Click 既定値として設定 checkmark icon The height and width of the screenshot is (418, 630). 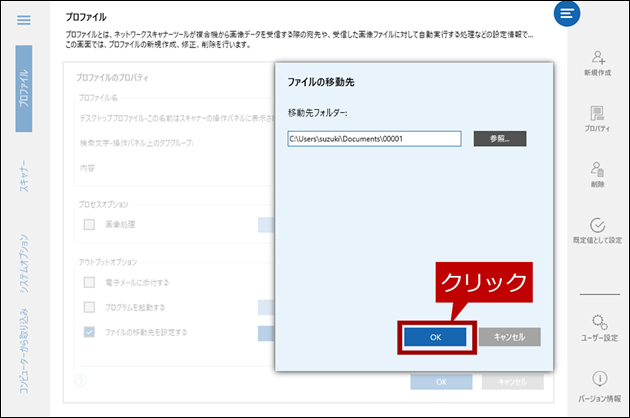(x=598, y=226)
